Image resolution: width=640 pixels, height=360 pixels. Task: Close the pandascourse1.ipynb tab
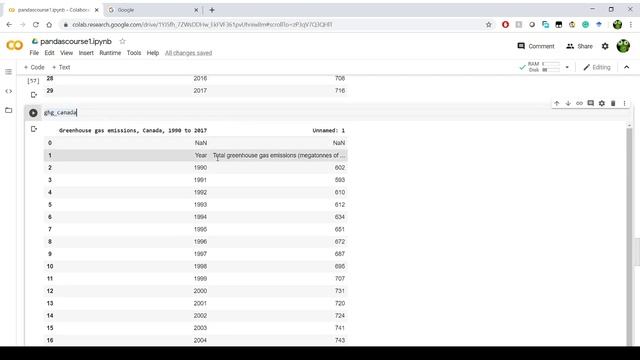tap(97, 10)
